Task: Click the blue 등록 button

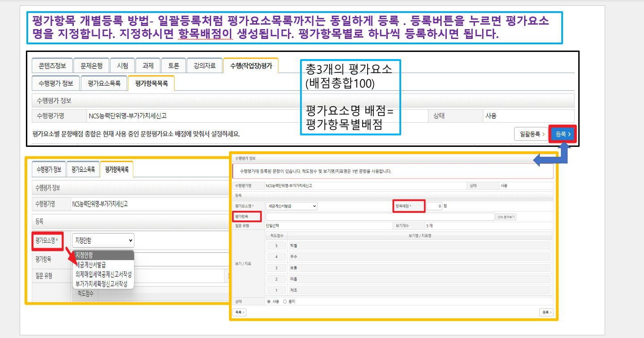Action: pyautogui.click(x=563, y=133)
